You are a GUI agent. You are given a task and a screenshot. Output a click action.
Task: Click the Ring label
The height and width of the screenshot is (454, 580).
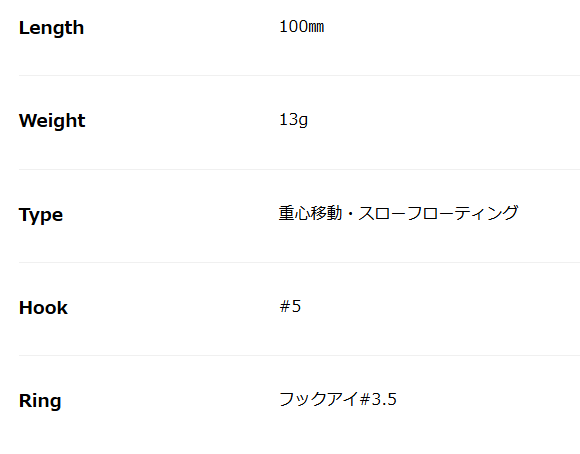tap(40, 401)
